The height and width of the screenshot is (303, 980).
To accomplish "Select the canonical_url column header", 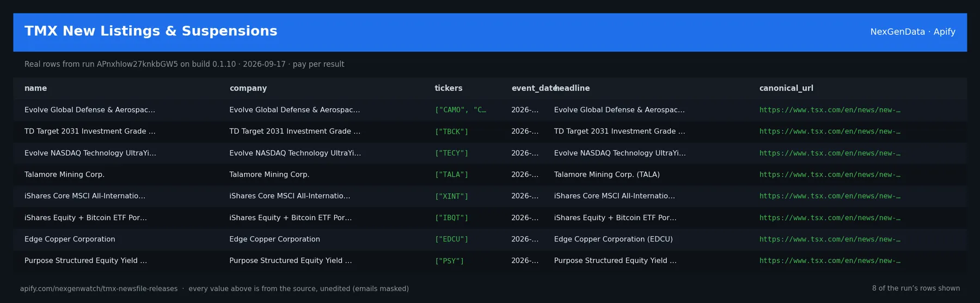I will (786, 88).
